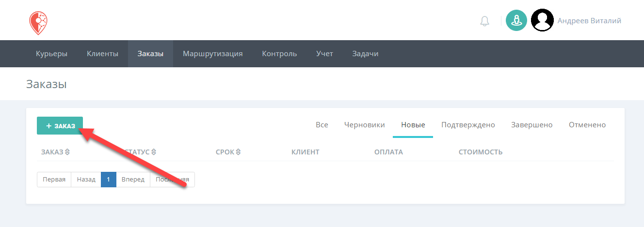Select the Новые tab
This screenshot has width=644, height=227.
click(x=413, y=125)
